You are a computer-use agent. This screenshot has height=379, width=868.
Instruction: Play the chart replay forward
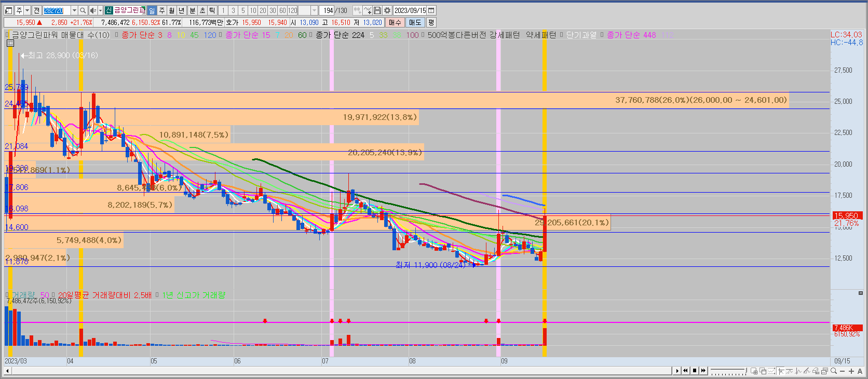[677, 371]
